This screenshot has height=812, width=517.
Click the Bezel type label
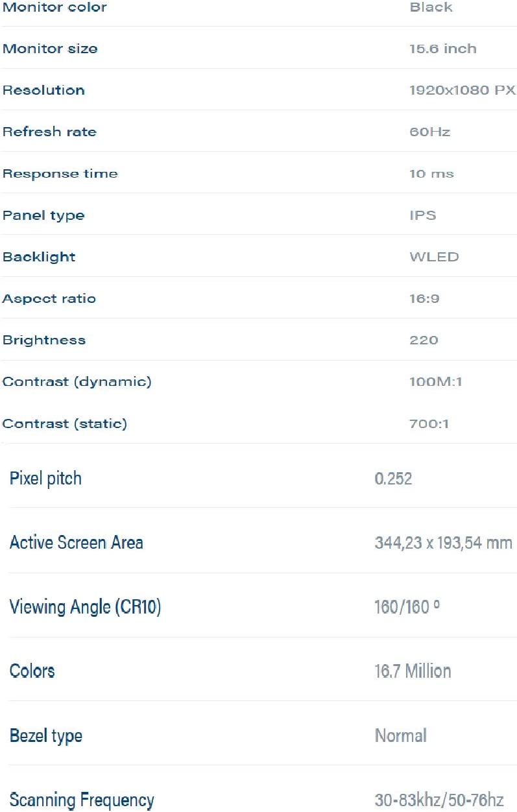coord(46,735)
